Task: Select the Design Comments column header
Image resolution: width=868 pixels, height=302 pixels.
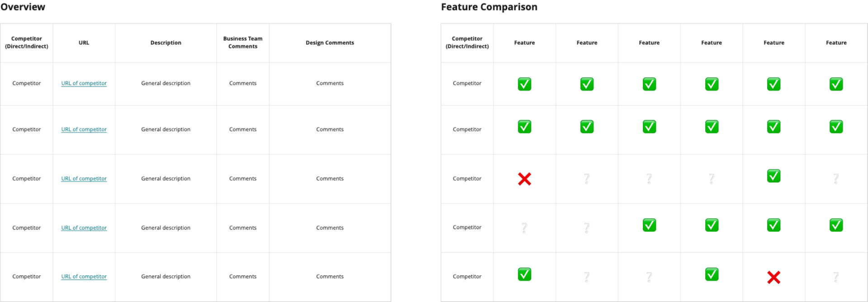Action: click(x=330, y=43)
